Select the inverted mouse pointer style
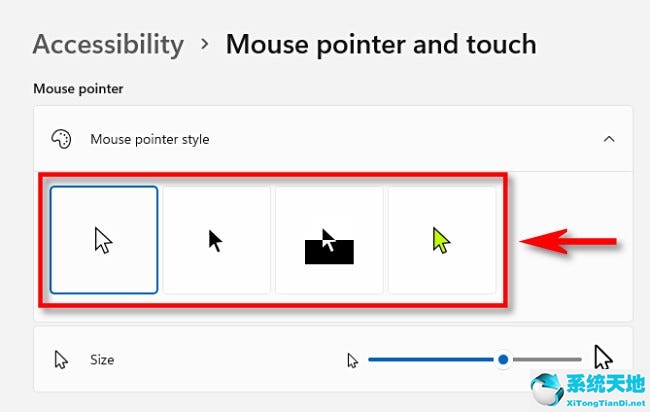The width and height of the screenshot is (650, 412). [x=329, y=240]
